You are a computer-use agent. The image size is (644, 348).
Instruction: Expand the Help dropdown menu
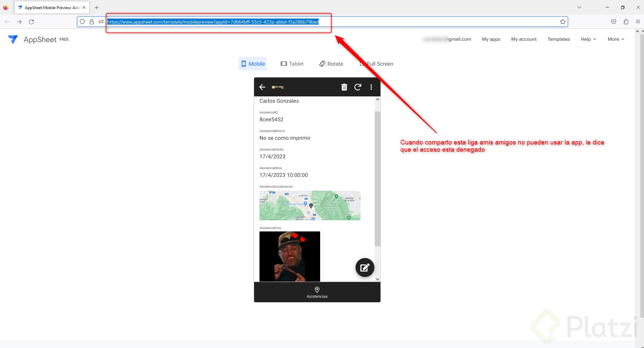tap(588, 39)
